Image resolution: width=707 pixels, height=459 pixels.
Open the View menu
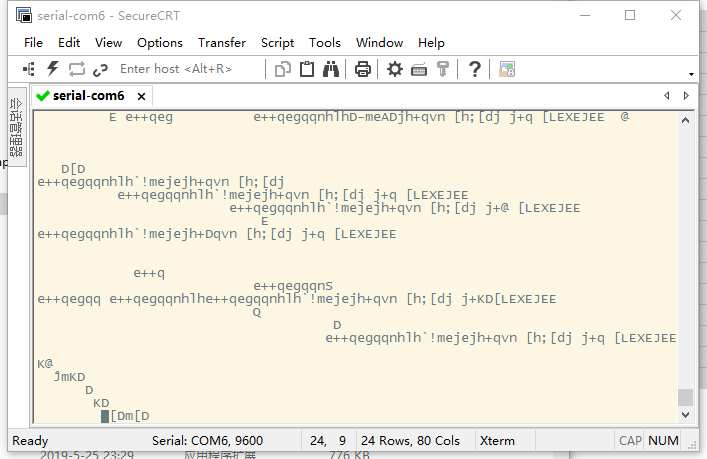pyautogui.click(x=108, y=43)
